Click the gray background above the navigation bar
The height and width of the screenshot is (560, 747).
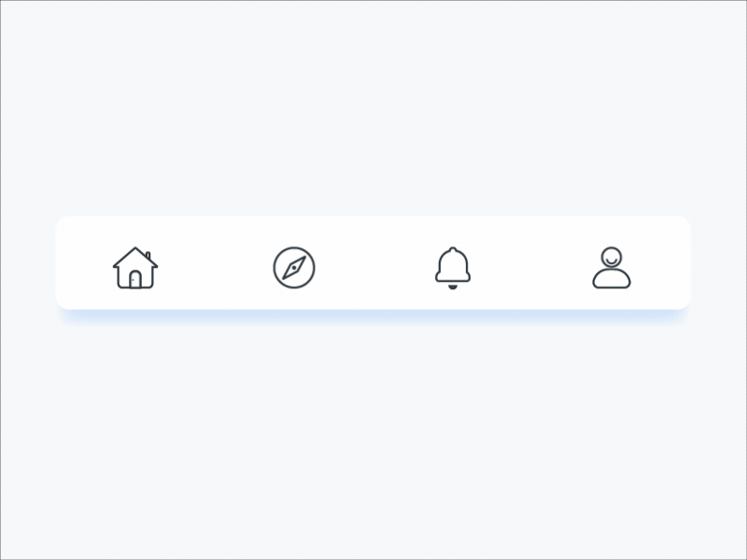(373, 112)
